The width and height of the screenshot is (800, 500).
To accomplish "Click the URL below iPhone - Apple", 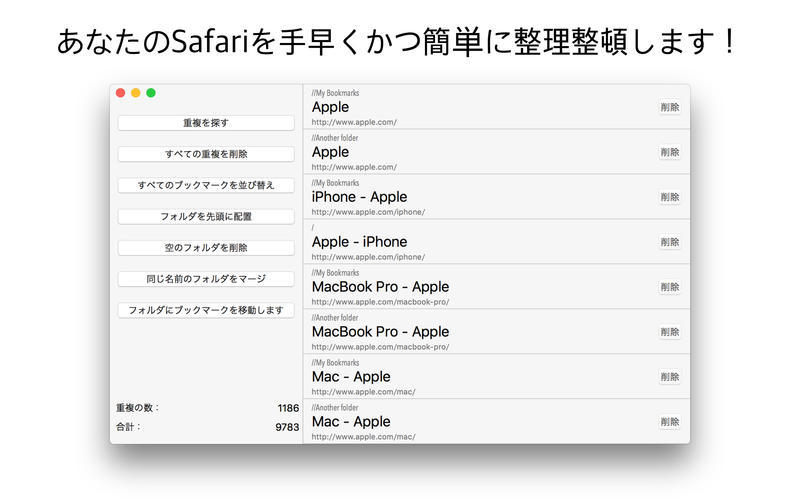I will click(368, 212).
